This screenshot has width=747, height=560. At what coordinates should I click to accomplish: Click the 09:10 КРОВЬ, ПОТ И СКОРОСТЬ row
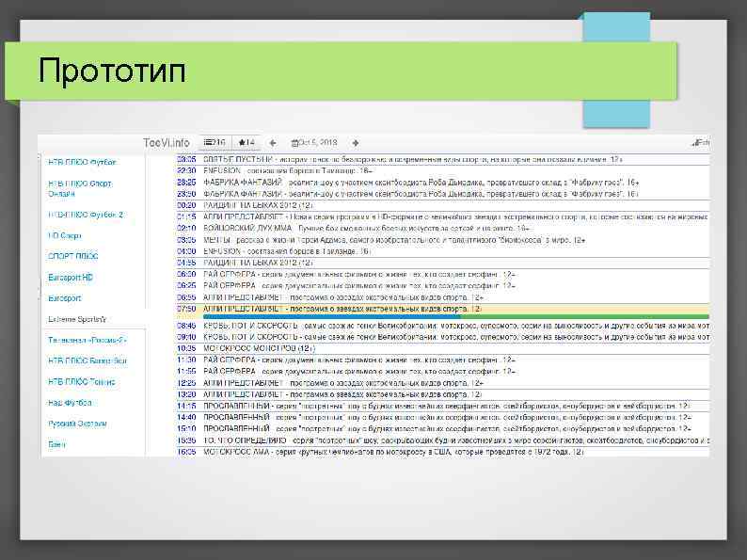pos(442,337)
